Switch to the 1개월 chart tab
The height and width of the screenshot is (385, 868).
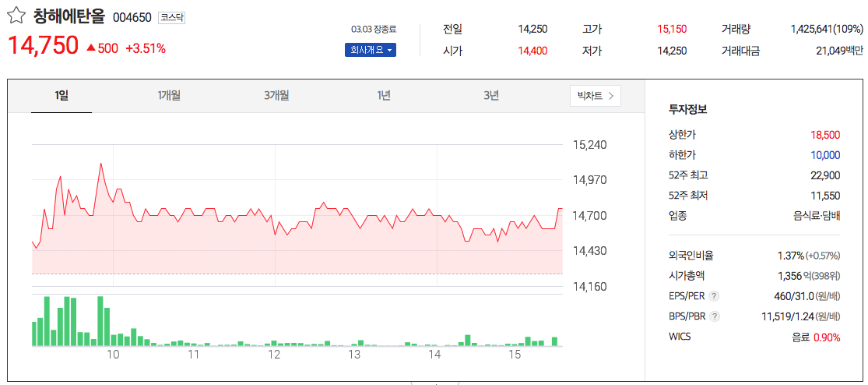pyautogui.click(x=169, y=96)
